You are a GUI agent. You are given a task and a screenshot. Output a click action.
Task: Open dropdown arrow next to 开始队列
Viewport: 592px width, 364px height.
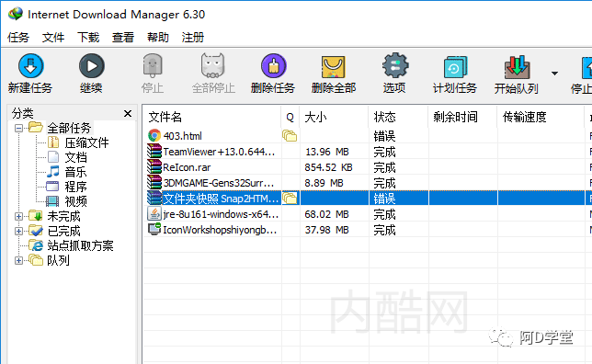pyautogui.click(x=554, y=74)
